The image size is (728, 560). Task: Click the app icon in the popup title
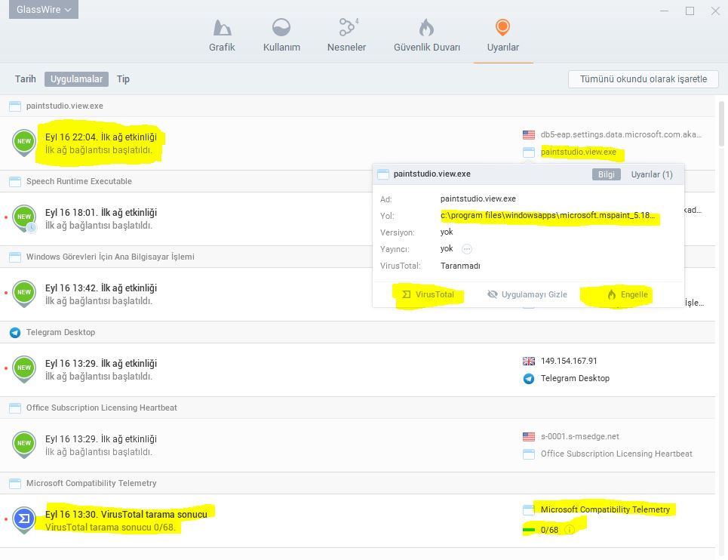[383, 174]
